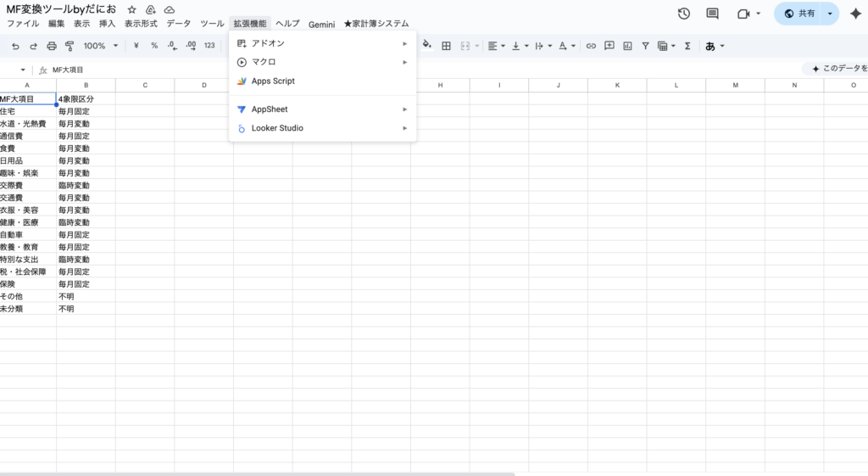Open the share options dropdown arrow
The image size is (868, 476).
830,14
